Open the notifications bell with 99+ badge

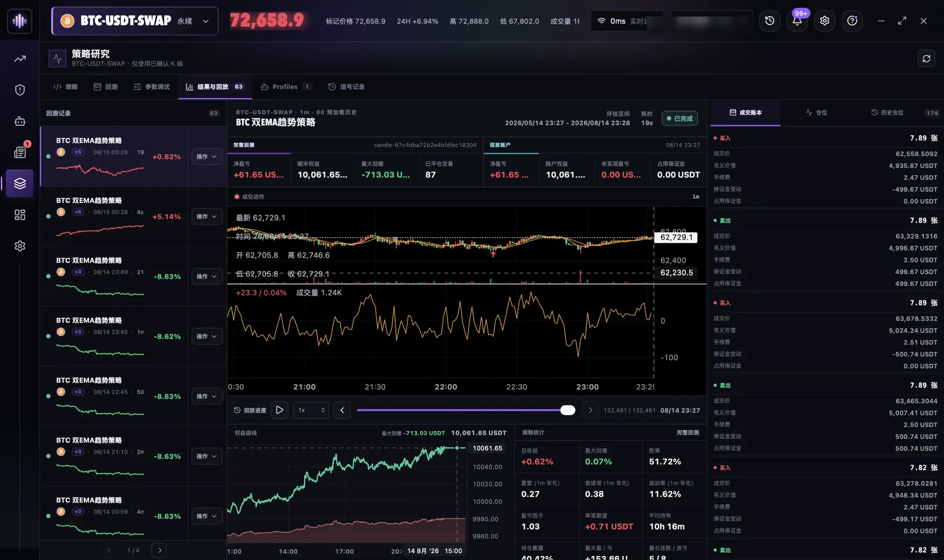coord(797,21)
